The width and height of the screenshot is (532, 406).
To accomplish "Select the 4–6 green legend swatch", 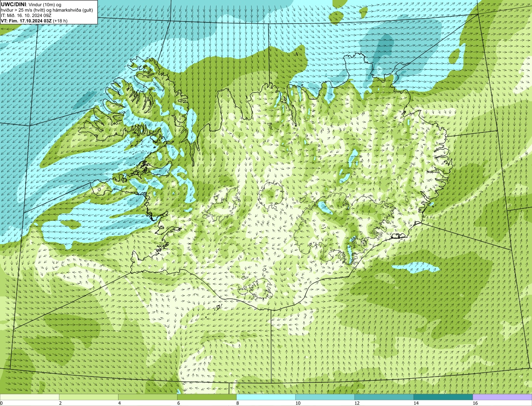I will 148,397.
